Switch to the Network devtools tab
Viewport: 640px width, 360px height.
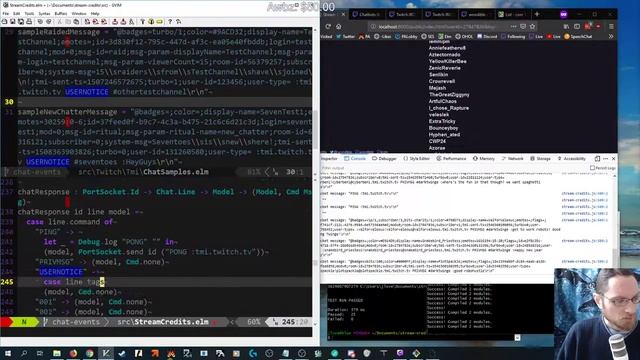513,158
